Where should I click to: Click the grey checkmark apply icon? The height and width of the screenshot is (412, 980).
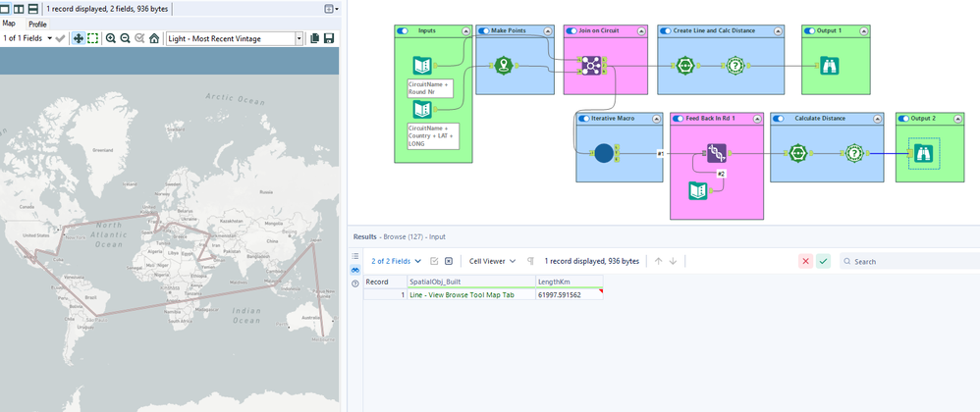(x=60, y=38)
